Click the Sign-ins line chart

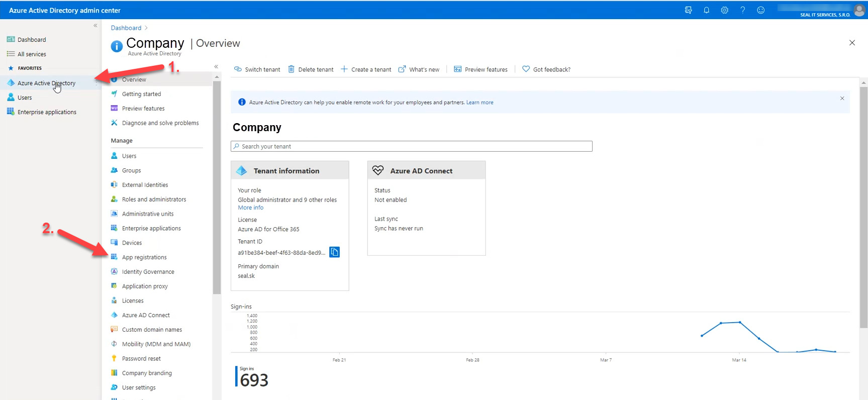(x=540, y=332)
